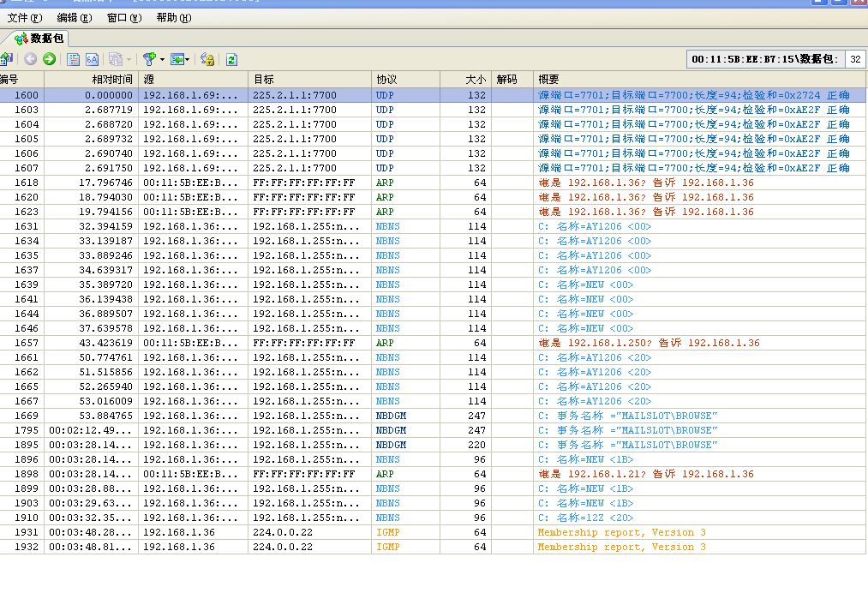Viewport: 868px width, 593px height.
Task: Click the green forward arrow icon
Action: pyautogui.click(x=49, y=59)
